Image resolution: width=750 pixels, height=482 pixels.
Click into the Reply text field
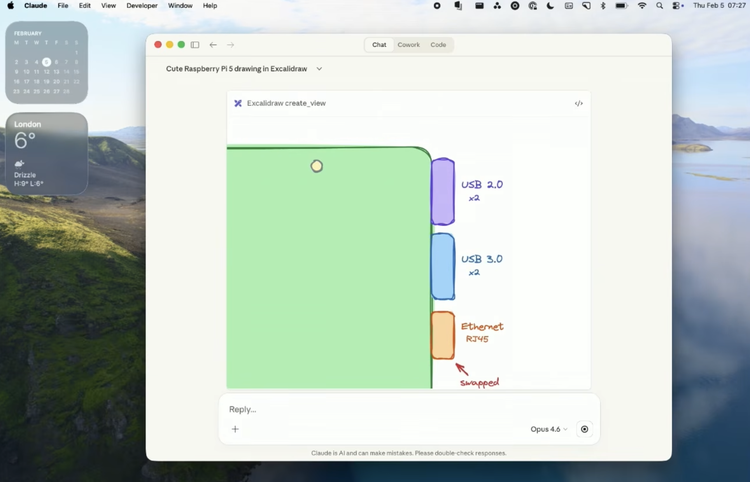400,409
